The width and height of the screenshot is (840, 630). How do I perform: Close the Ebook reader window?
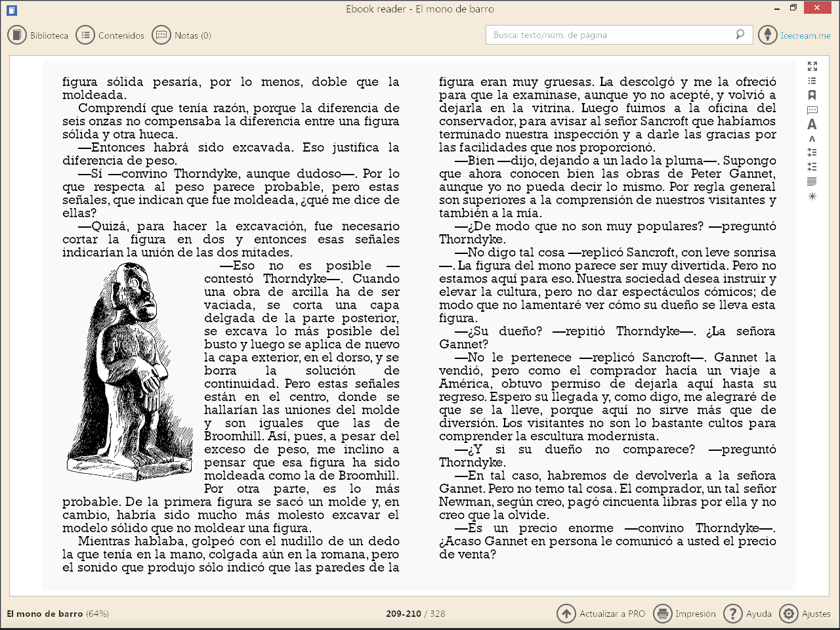coord(817,8)
